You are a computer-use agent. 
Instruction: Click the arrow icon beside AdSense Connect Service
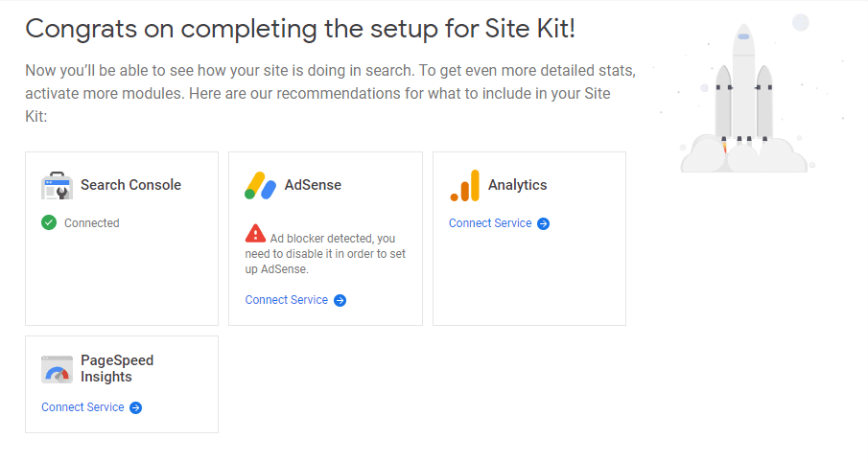point(340,300)
